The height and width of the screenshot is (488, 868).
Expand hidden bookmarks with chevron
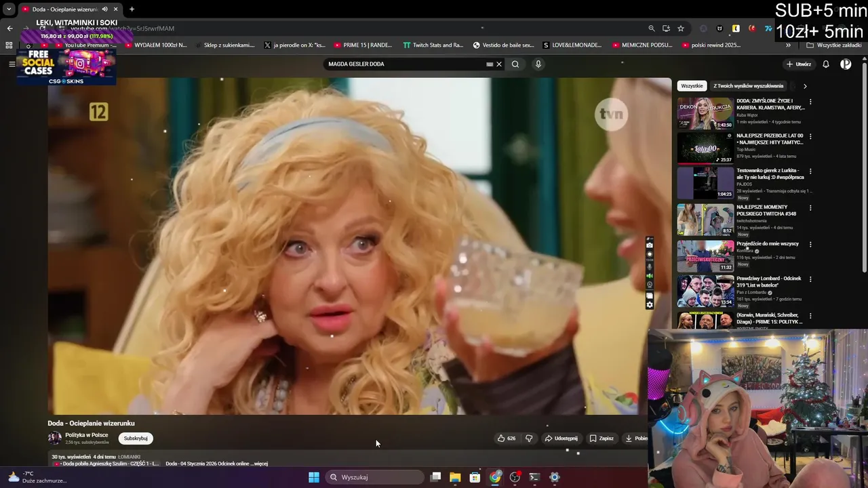(x=788, y=45)
